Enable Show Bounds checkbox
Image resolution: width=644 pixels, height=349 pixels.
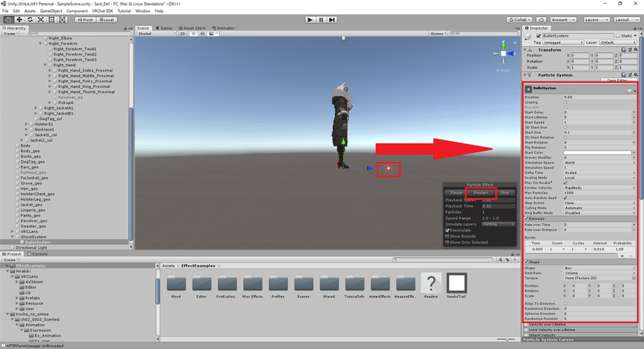[448, 236]
